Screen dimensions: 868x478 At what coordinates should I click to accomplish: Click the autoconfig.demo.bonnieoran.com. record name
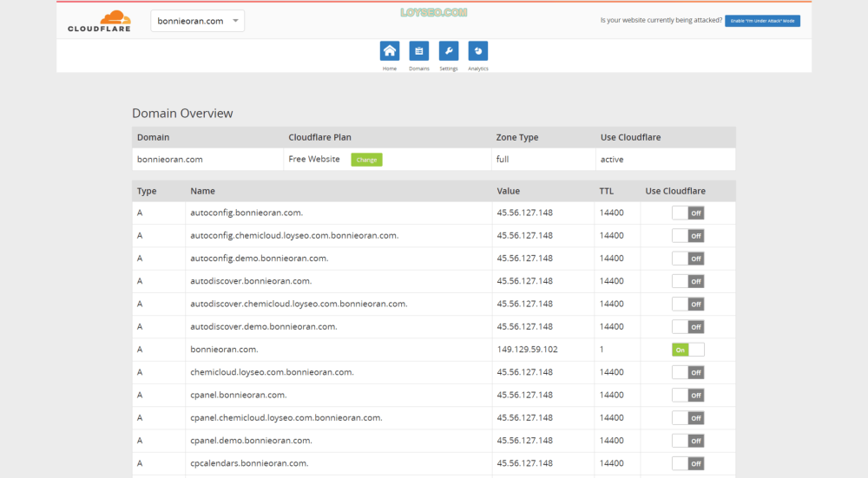pos(259,258)
